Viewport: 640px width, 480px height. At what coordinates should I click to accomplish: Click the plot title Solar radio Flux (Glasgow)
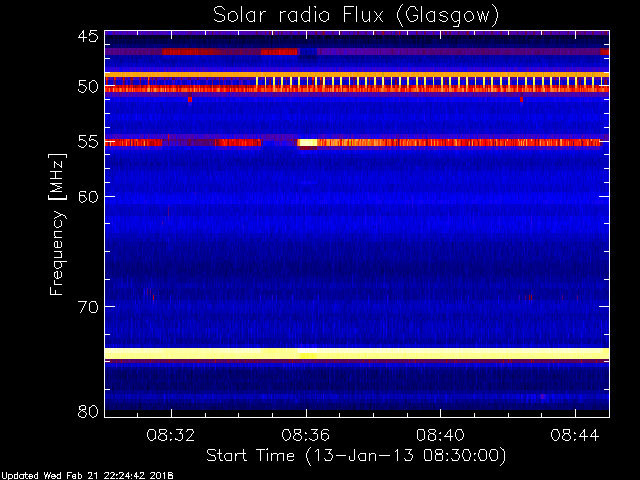[x=356, y=15]
